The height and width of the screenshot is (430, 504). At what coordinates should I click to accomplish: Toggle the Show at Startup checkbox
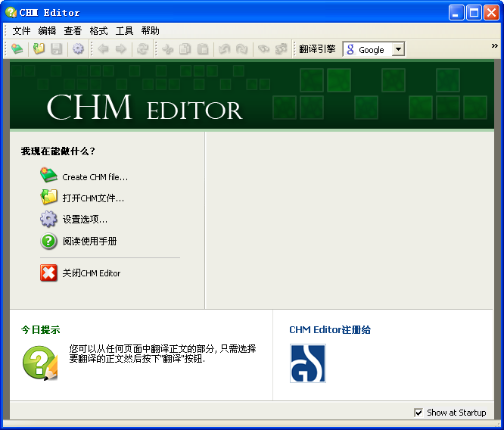coord(418,413)
